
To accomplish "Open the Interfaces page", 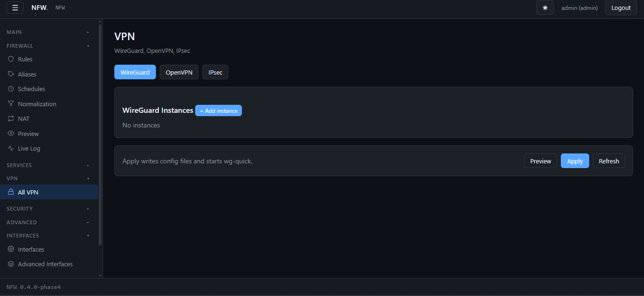I will click(49, 249).
